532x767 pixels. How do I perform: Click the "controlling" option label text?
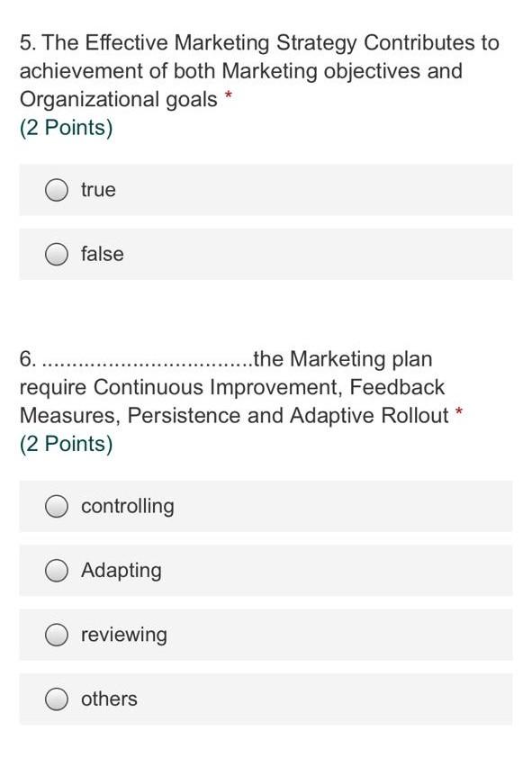tap(127, 506)
